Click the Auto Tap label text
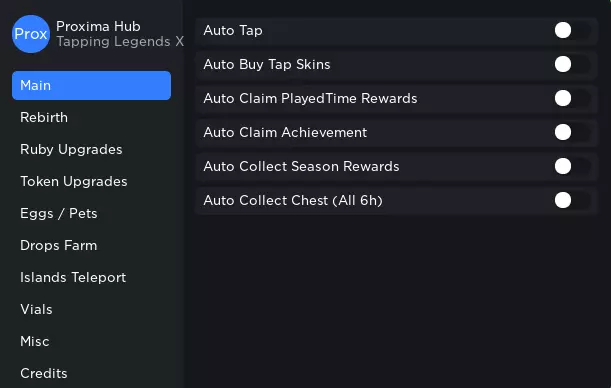This screenshot has height=388, width=611. coord(233,31)
